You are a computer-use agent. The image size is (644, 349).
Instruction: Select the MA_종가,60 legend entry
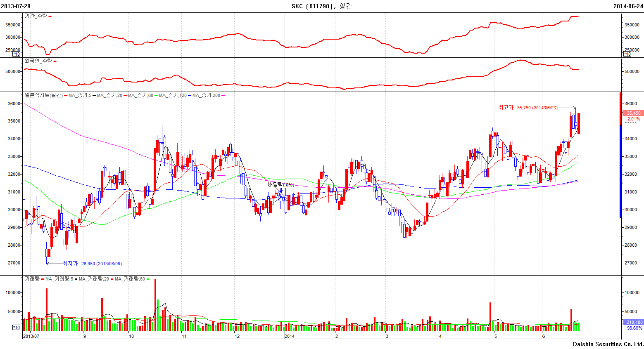[x=140, y=95]
